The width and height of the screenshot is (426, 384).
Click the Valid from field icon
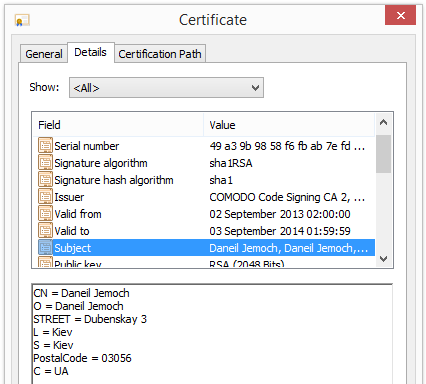click(x=45, y=214)
